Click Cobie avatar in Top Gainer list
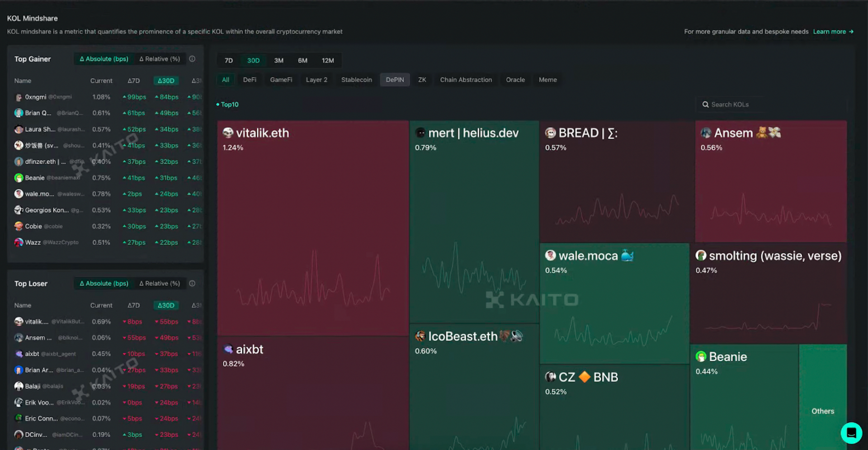Image resolution: width=868 pixels, height=450 pixels. coord(19,226)
